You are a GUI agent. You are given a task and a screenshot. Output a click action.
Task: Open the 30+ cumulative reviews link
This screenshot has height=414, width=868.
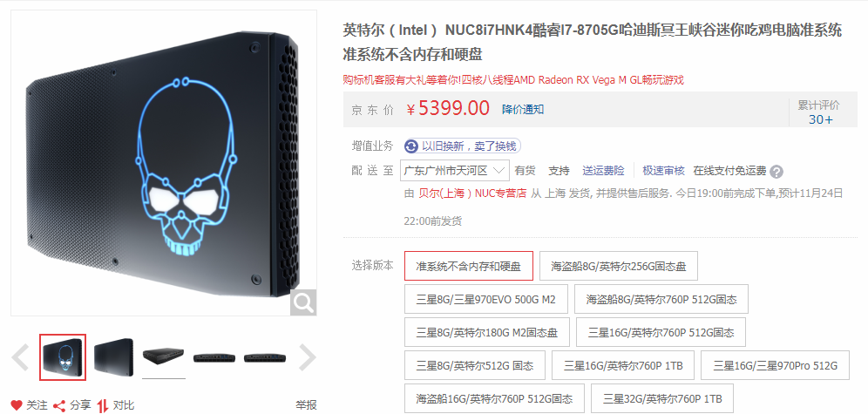[x=820, y=119]
